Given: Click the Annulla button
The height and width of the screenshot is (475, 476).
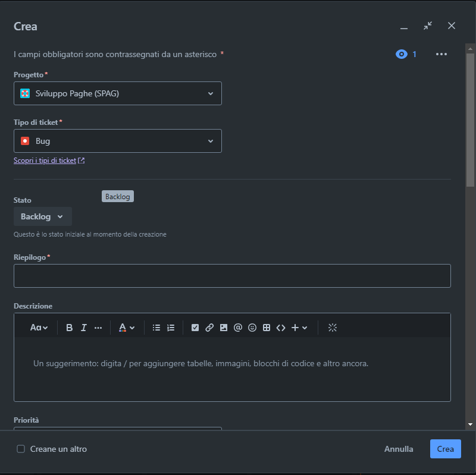Looking at the screenshot, I should 399,449.
